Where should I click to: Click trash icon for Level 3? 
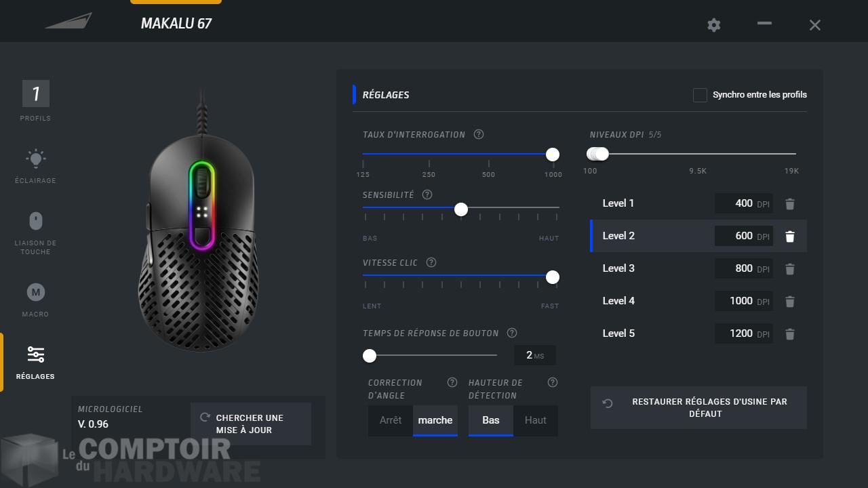789,269
